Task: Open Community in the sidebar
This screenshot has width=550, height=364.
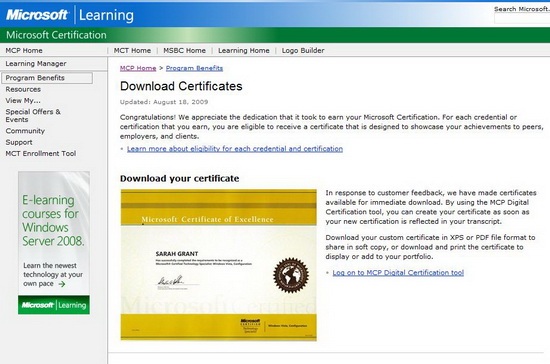Action: (x=25, y=131)
